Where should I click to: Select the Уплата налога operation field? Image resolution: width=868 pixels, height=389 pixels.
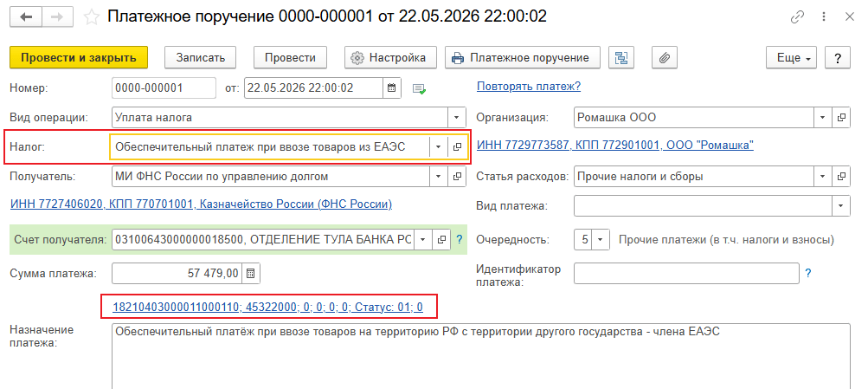coord(280,118)
